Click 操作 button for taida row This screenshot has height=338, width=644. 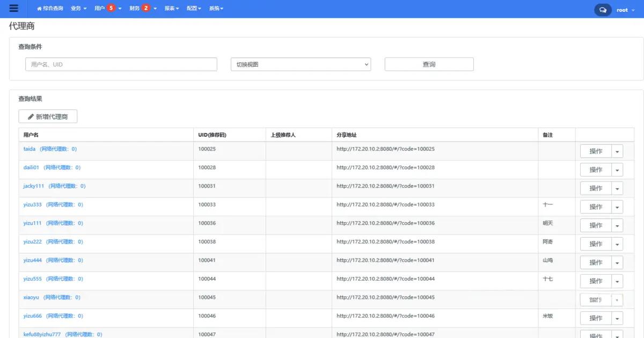(596, 151)
